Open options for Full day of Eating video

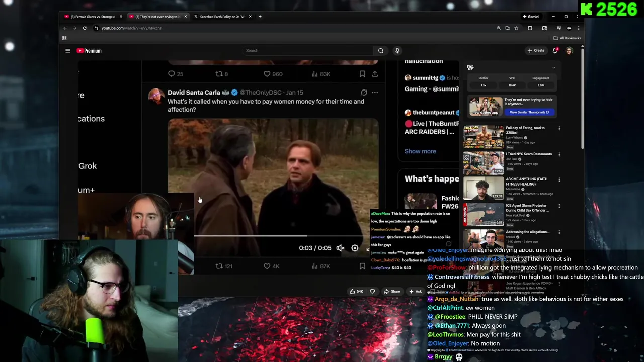[559, 128]
